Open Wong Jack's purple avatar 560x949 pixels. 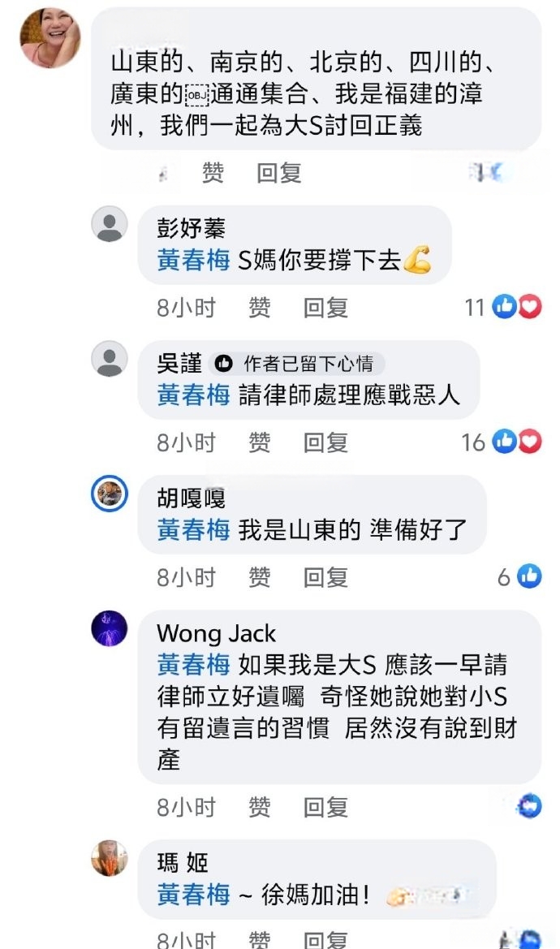coord(110,629)
